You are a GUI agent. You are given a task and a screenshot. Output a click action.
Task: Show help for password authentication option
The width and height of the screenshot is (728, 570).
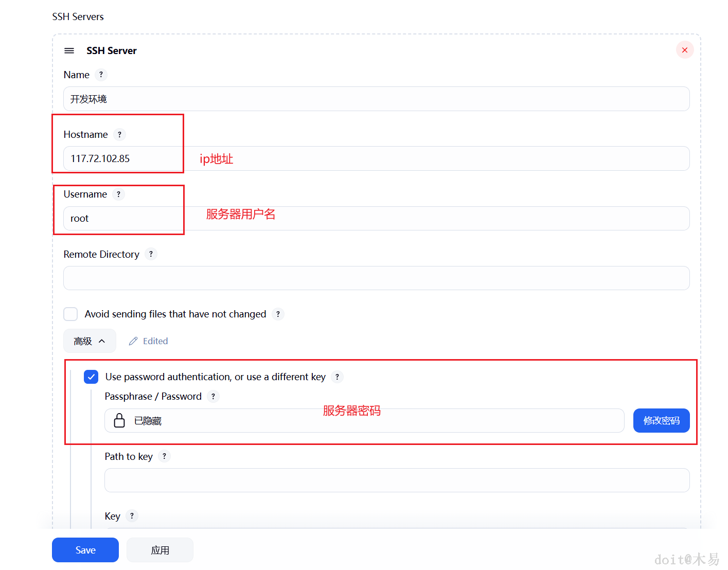tap(337, 377)
